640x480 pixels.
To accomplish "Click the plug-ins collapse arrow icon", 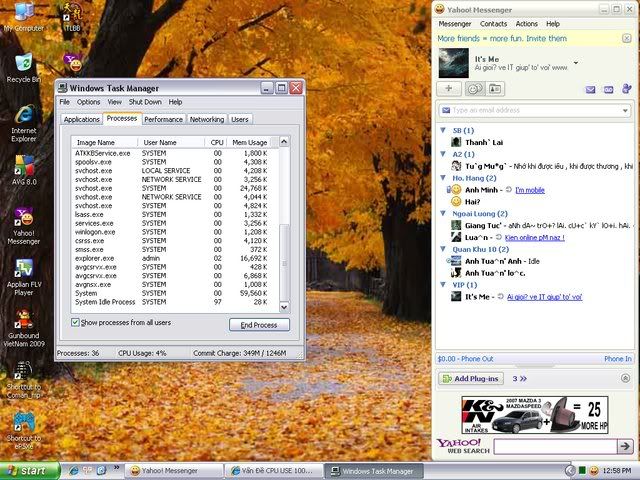I will point(625,378).
